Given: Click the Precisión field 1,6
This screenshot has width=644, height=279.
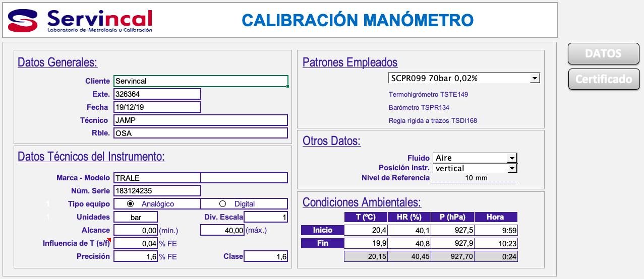Looking at the screenshot, I should pyautogui.click(x=136, y=256).
